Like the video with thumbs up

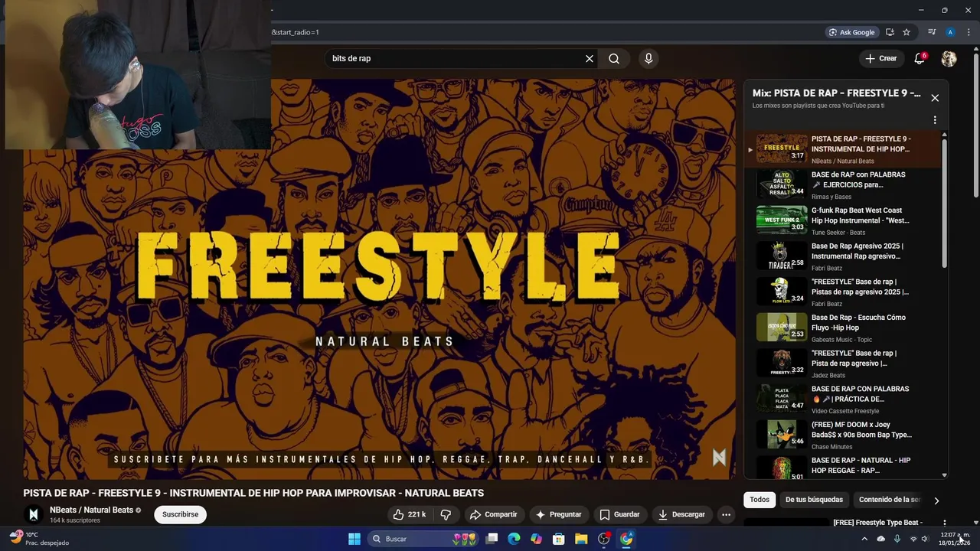click(410, 514)
